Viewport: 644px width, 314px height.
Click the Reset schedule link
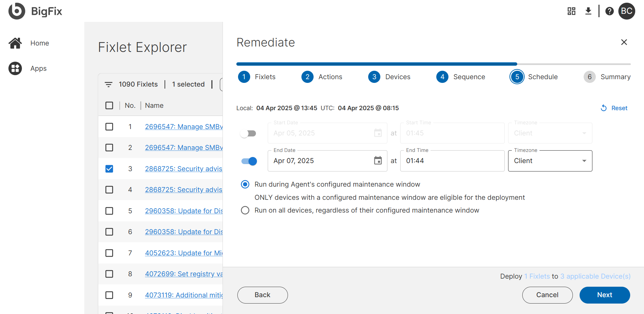[x=614, y=108]
